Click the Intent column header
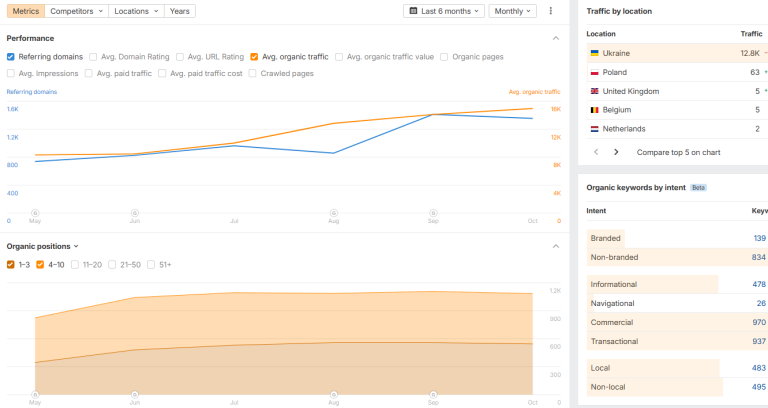 pos(596,211)
